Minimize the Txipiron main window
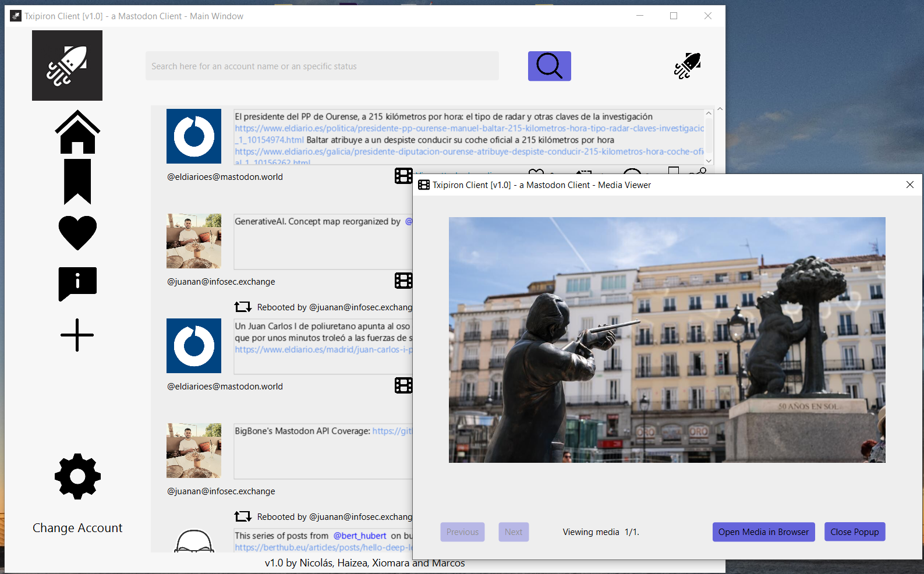Viewport: 924px width, 574px height. coord(640,16)
